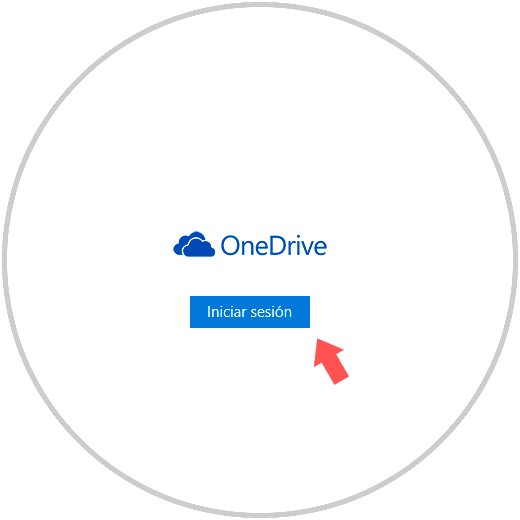Click the right edge of the Iniciar sesión button
This screenshot has height=520, width=520.
tap(309, 312)
